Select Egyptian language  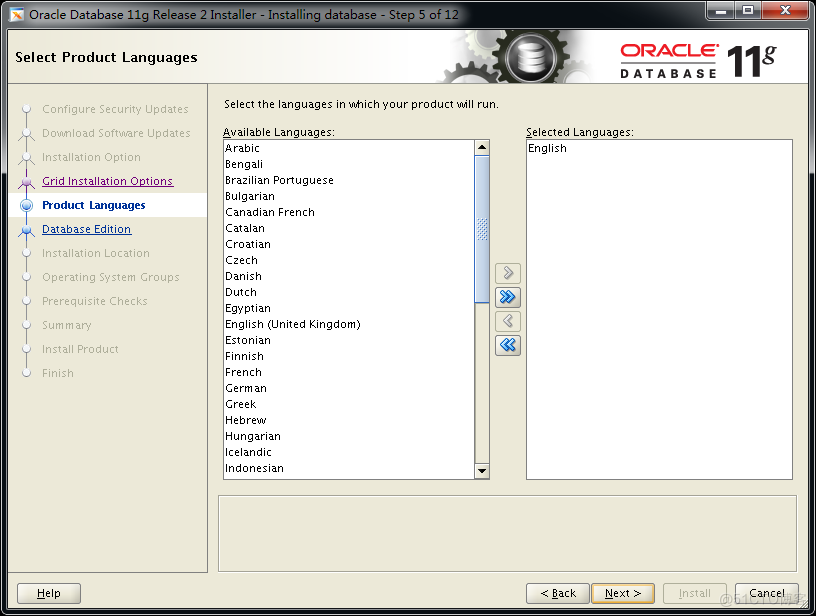(x=349, y=308)
